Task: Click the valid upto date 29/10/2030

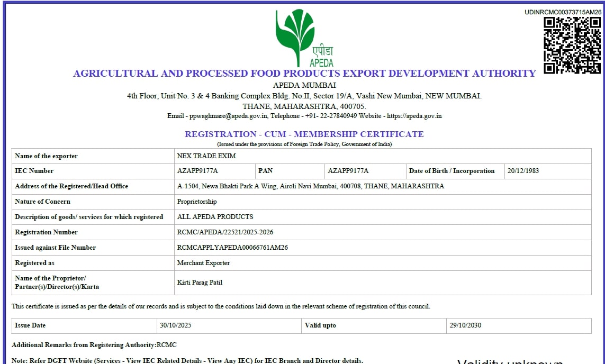Action: (x=465, y=325)
